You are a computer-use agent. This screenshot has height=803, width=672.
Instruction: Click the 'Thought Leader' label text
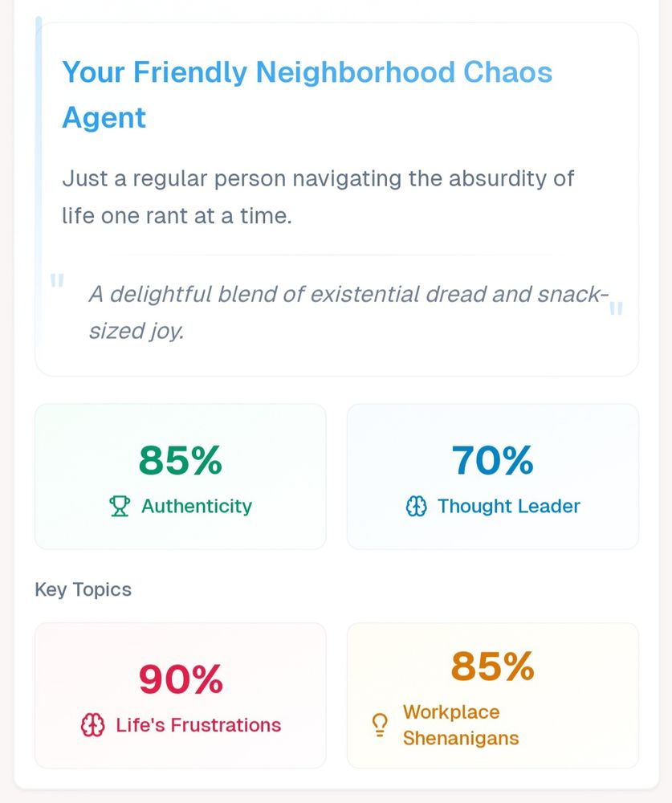tap(508, 506)
